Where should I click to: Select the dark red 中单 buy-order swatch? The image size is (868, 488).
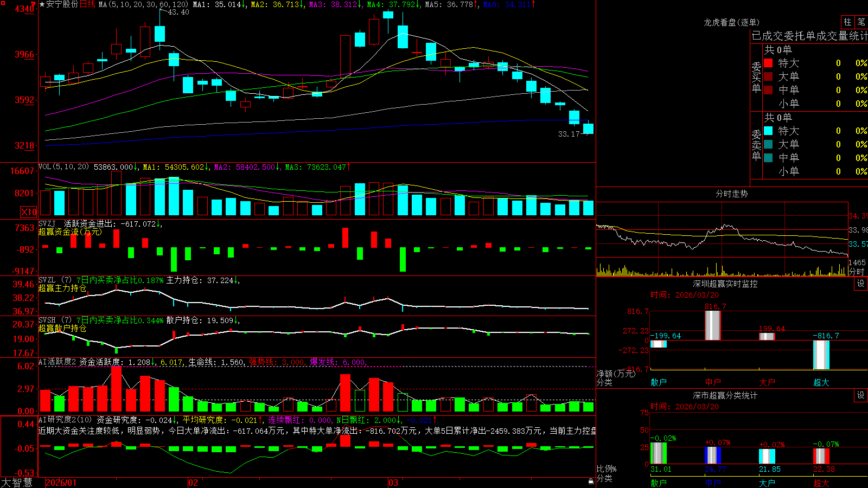(768, 90)
